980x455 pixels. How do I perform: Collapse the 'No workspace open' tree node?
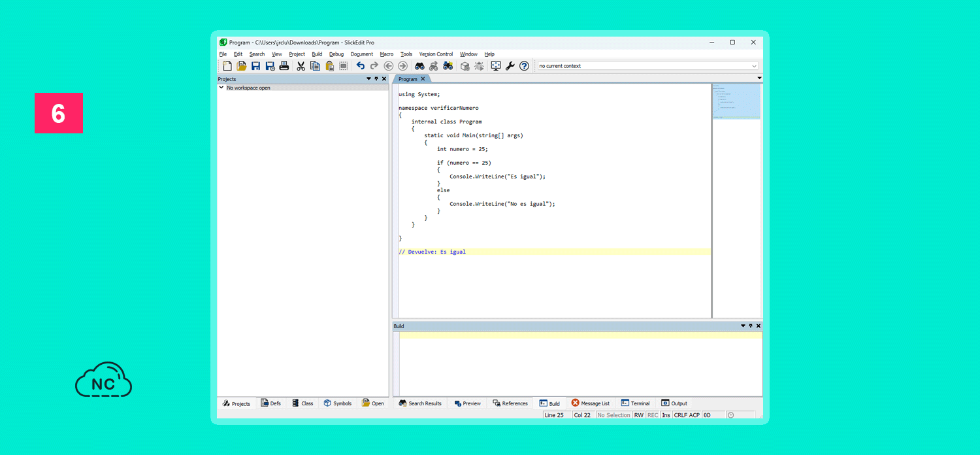point(221,88)
